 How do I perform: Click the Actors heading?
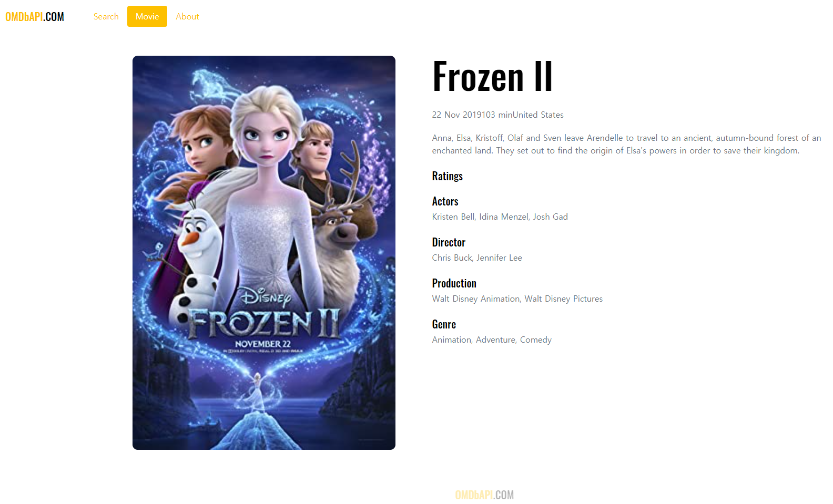click(445, 201)
